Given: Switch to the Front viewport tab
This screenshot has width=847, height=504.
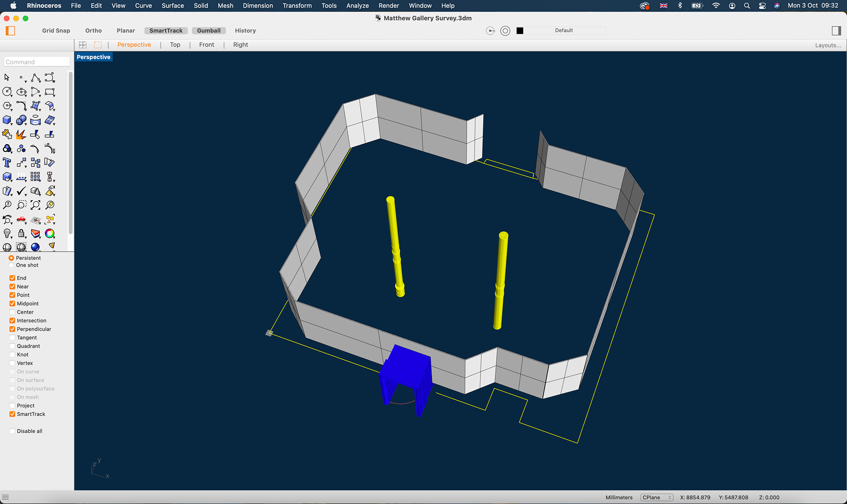Looking at the screenshot, I should tap(206, 45).
